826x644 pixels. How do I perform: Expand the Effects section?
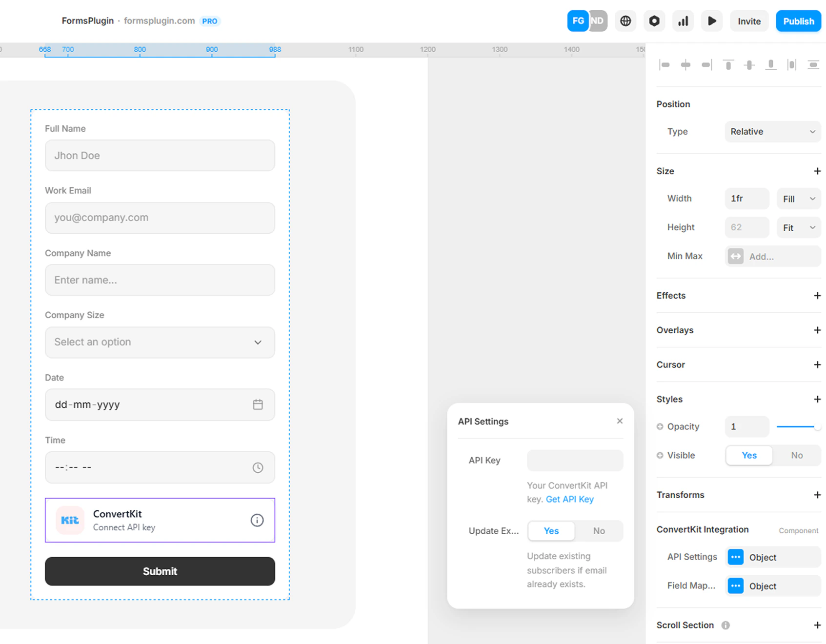(x=817, y=296)
